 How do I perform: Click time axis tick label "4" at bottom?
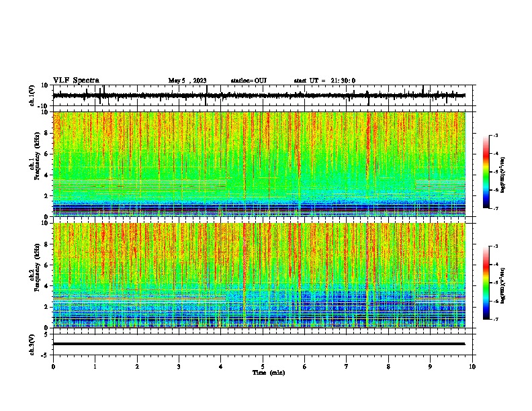221,367
